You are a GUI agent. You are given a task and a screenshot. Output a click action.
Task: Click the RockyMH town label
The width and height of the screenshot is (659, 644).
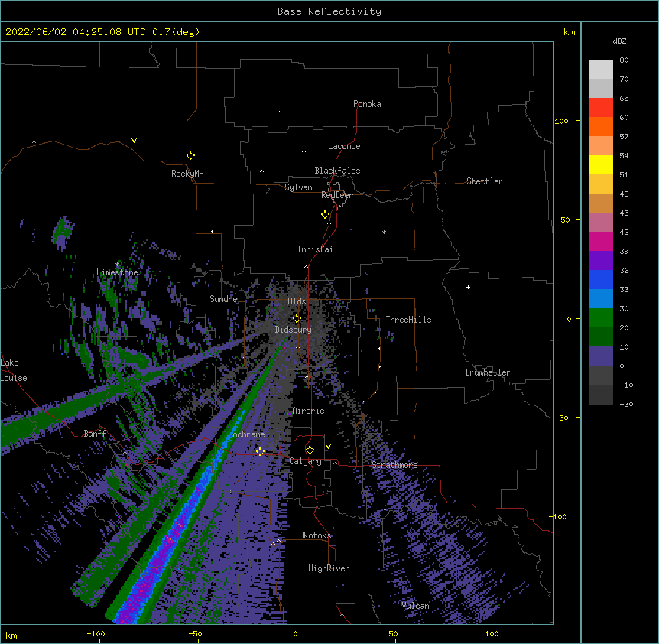point(187,173)
